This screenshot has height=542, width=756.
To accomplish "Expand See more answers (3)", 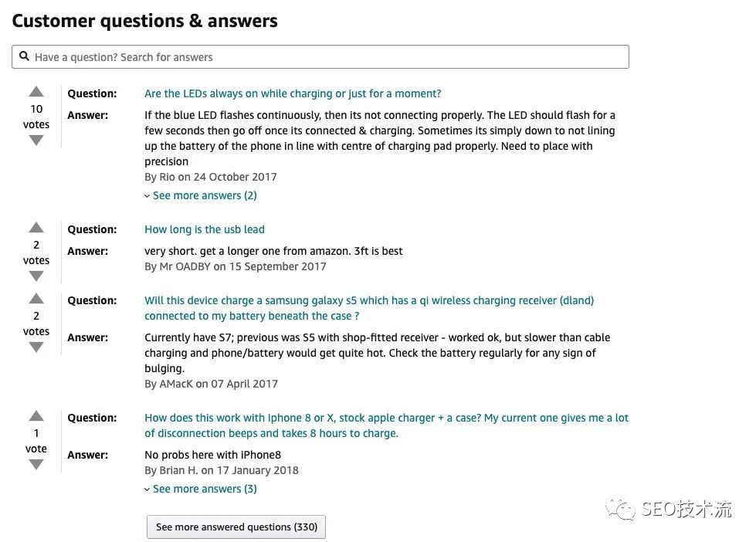I will 204,489.
